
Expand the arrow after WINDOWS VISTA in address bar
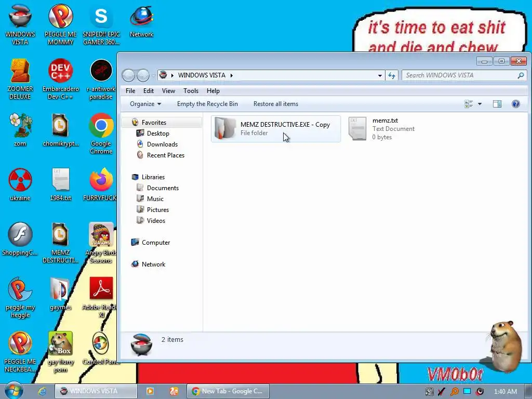(231, 75)
